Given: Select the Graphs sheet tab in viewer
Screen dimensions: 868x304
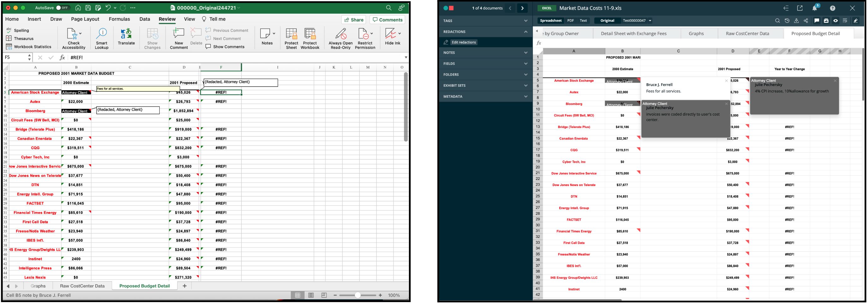Looking at the screenshot, I should 696,34.
